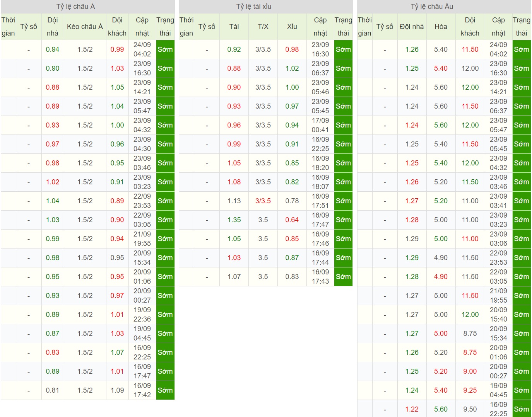Select the 'Hòa' column header
Screen dimensions: 532x417
(441, 27)
